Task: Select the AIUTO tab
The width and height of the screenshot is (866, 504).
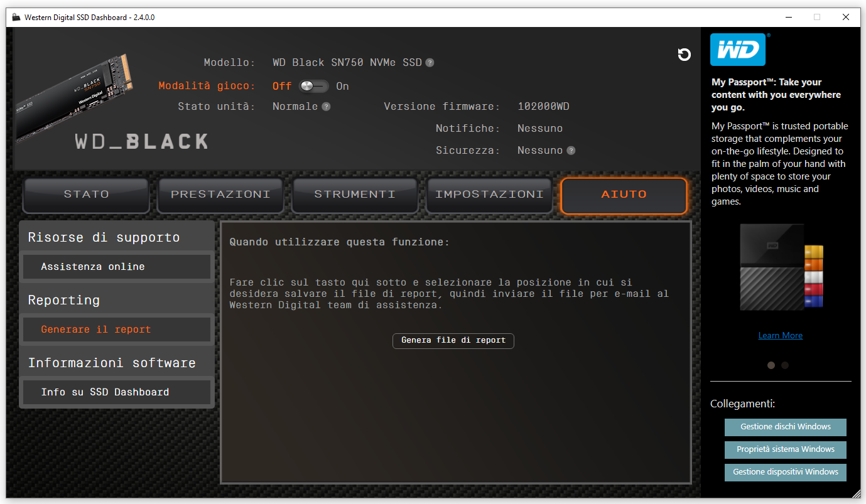Action: pyautogui.click(x=624, y=195)
